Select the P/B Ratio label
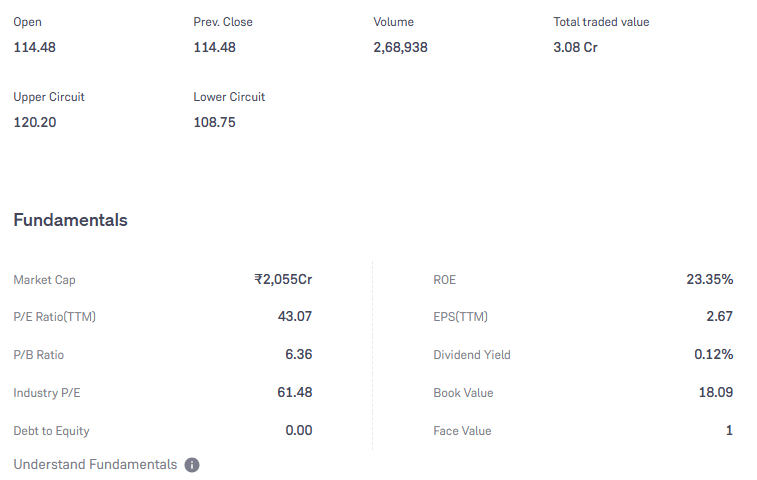757x480 pixels. pos(39,355)
